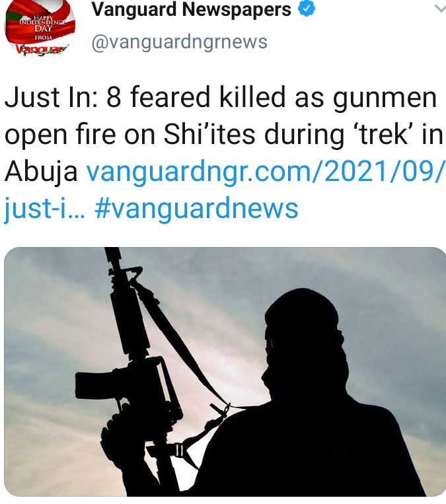Open the vanguardngr.com/2021/09/ article link

click(266, 171)
